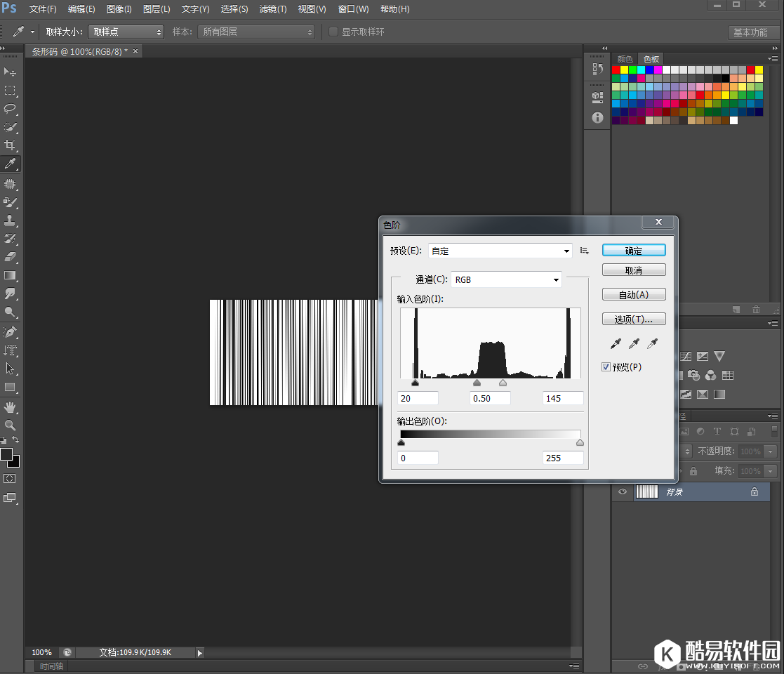This screenshot has height=674, width=784.
Task: Select the Rectangular Marquee tool
Action: pos(11,91)
